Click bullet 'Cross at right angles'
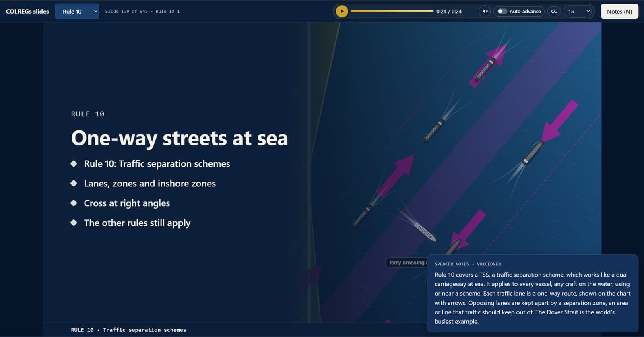 point(127,203)
